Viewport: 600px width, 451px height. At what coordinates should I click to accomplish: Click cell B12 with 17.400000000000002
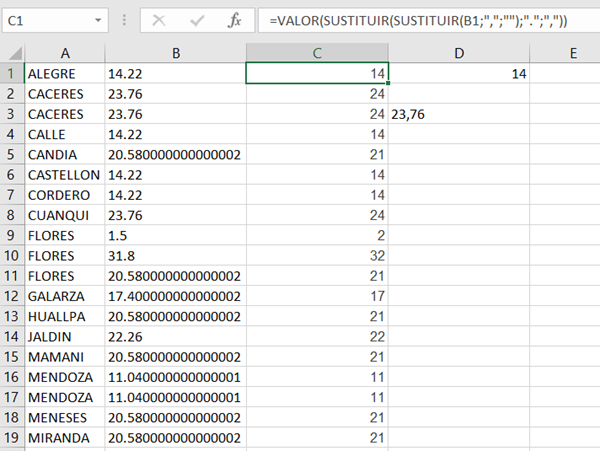176,296
